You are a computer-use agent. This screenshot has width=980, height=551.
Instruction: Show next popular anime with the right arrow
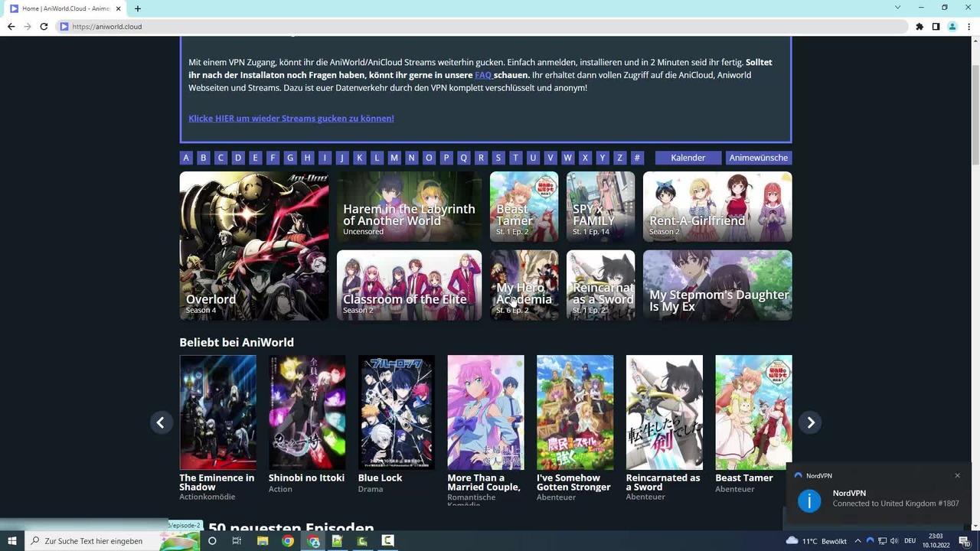810,422
